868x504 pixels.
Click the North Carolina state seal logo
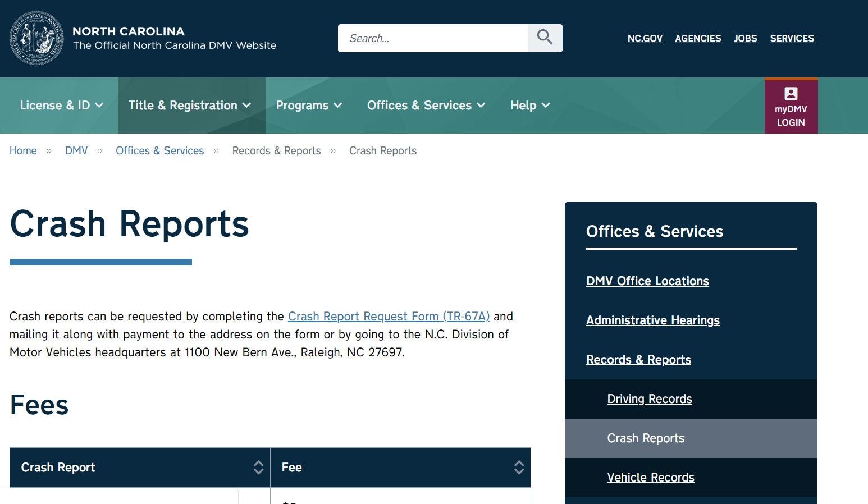(x=36, y=38)
